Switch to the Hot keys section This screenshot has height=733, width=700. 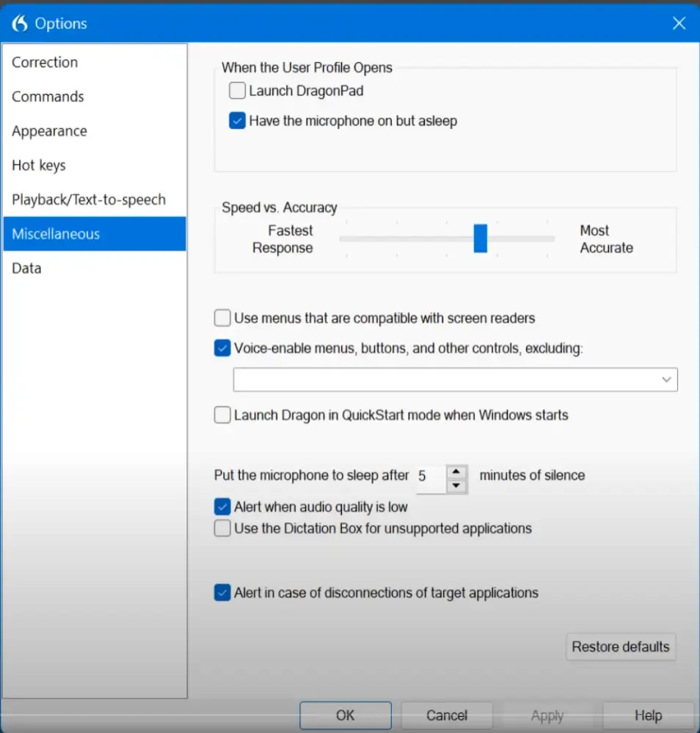[x=39, y=166]
